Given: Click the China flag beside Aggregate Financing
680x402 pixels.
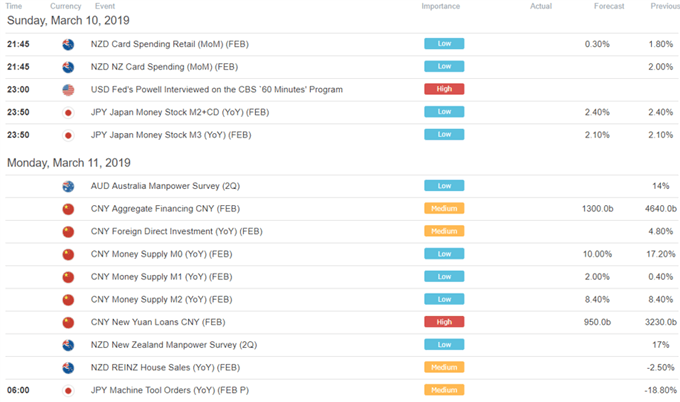Looking at the screenshot, I should [68, 209].
